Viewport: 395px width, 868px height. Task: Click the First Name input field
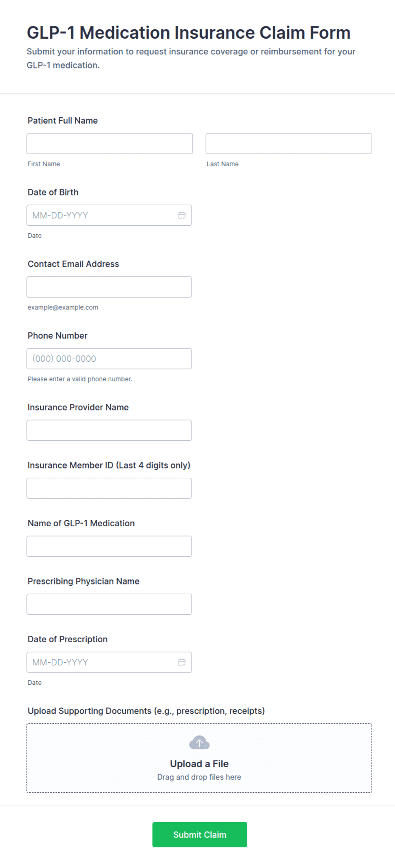[110, 144]
